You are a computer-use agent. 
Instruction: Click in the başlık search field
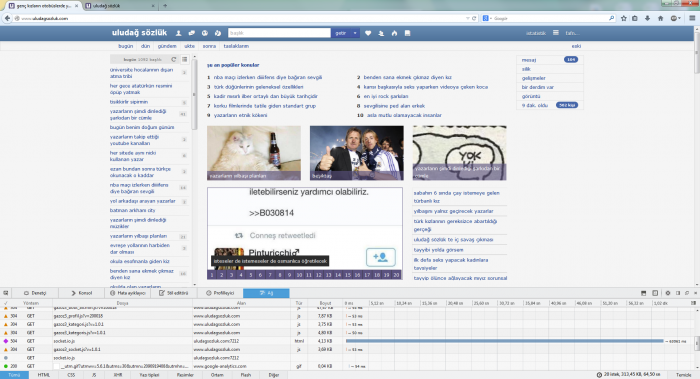pos(279,33)
